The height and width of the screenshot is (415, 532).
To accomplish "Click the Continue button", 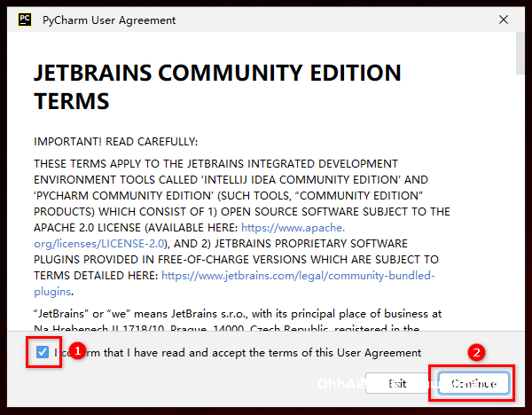I will pyautogui.click(x=473, y=383).
